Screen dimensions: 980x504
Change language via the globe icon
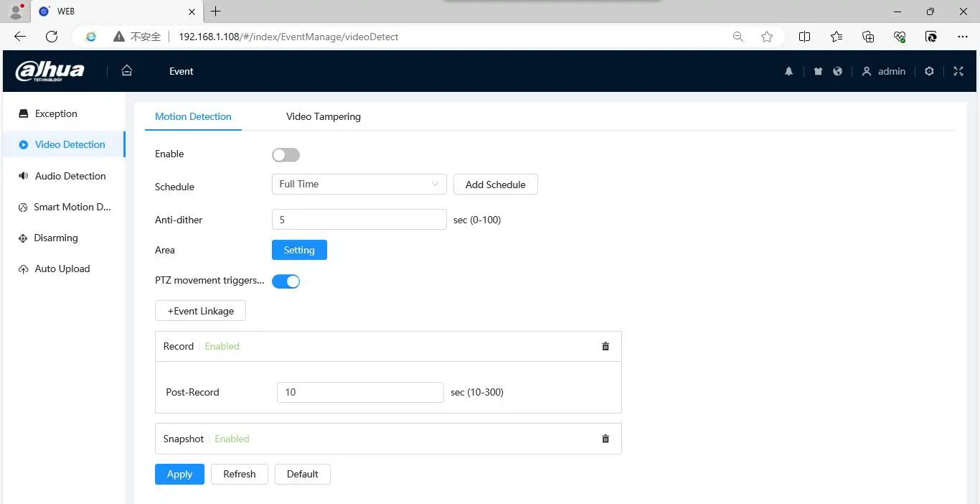coord(837,71)
